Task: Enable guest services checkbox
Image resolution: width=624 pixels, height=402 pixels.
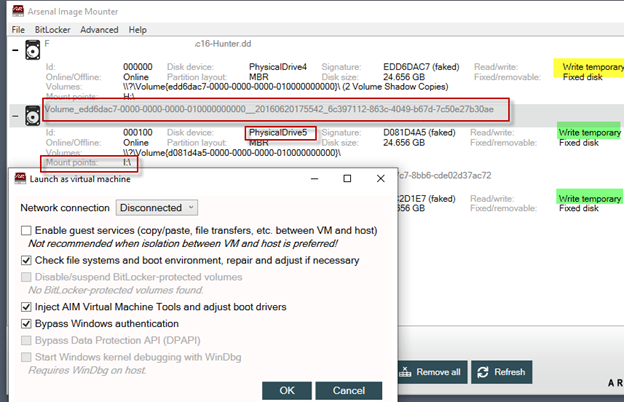Action: 26,230
